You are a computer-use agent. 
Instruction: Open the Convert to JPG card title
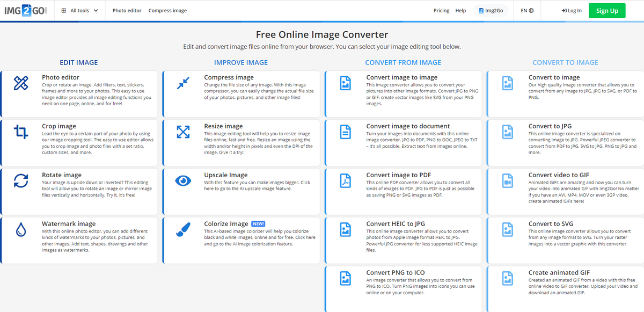(550, 126)
